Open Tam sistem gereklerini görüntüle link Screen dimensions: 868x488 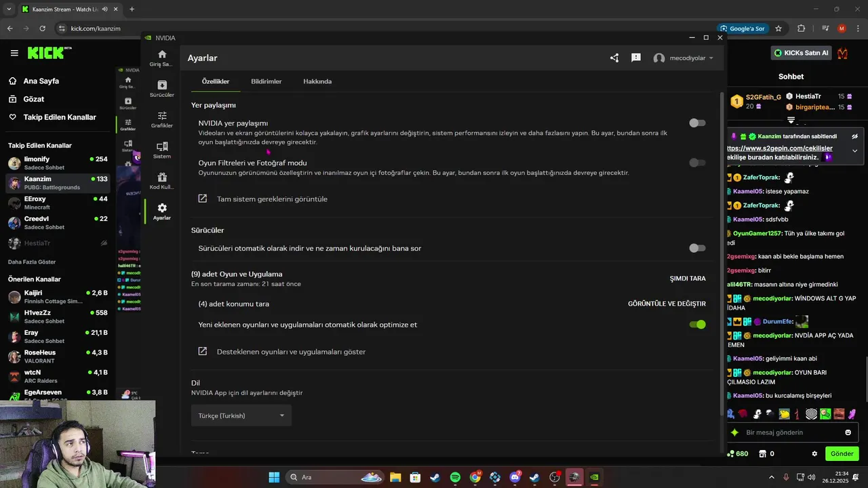(262, 199)
